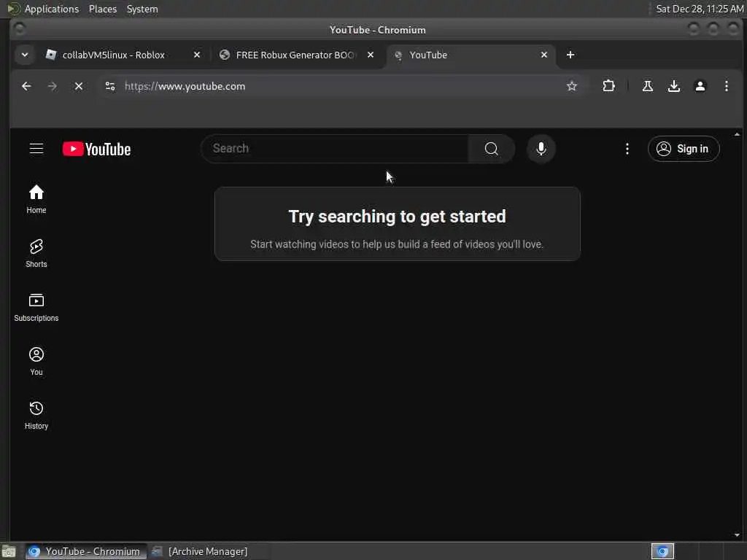Screen dimensions: 747x560
Task: Click the browser forward arrow
Action: point(53,86)
